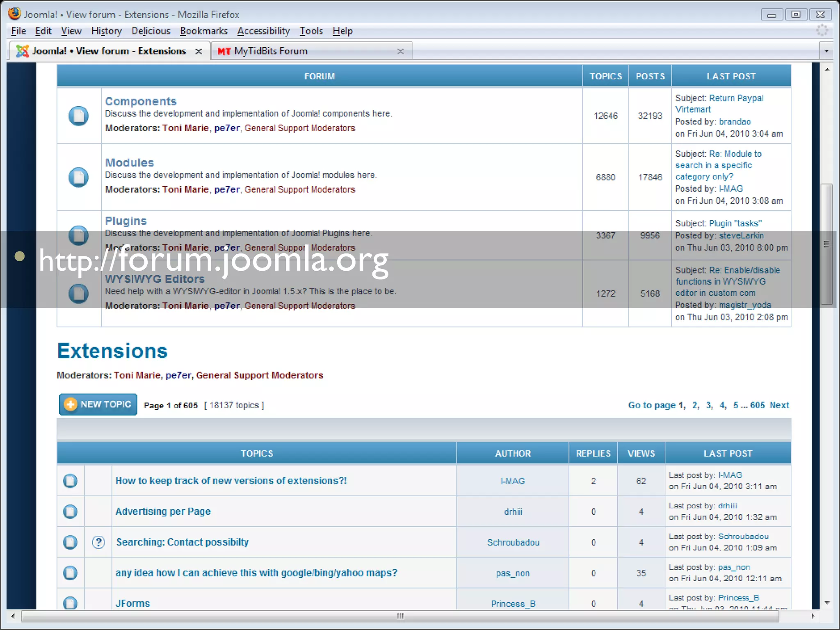Click the Next page link
The height and width of the screenshot is (630, 840).
click(779, 405)
